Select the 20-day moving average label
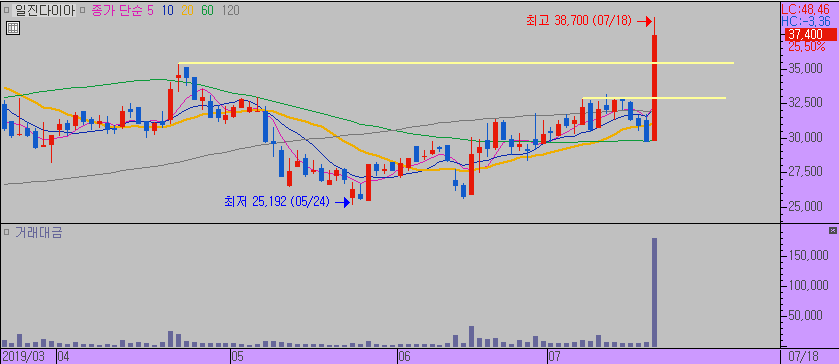 point(187,10)
